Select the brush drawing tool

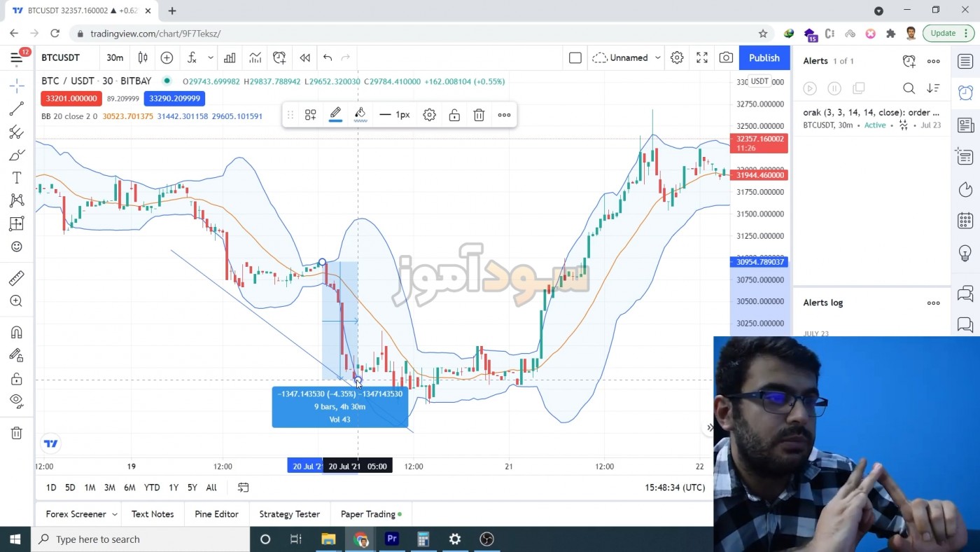17,155
